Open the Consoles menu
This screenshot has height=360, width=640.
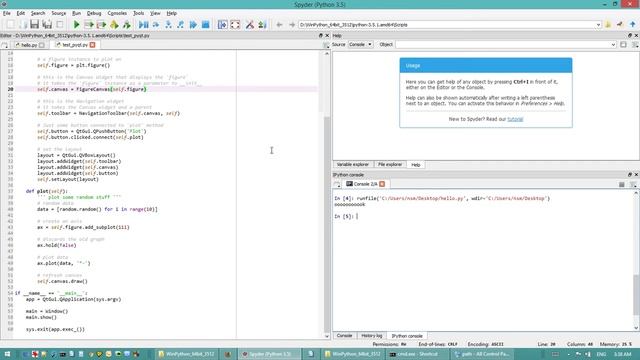117,13
